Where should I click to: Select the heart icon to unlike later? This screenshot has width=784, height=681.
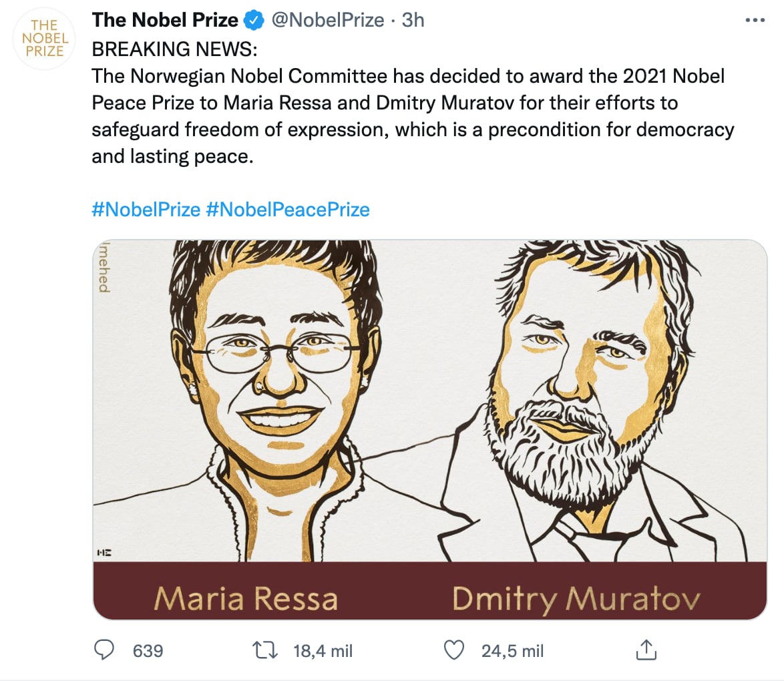[453, 650]
